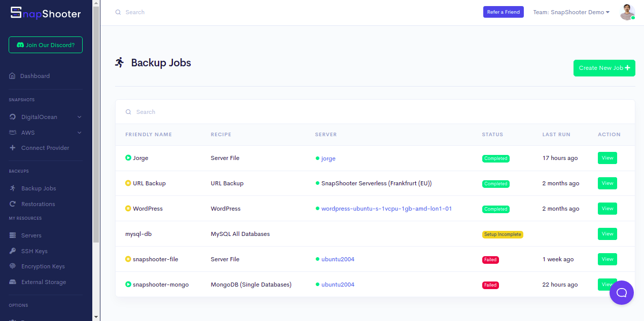This screenshot has width=644, height=321.
Task: Open ubuntu2004 link in snapshooter-file row
Action: [x=338, y=259]
